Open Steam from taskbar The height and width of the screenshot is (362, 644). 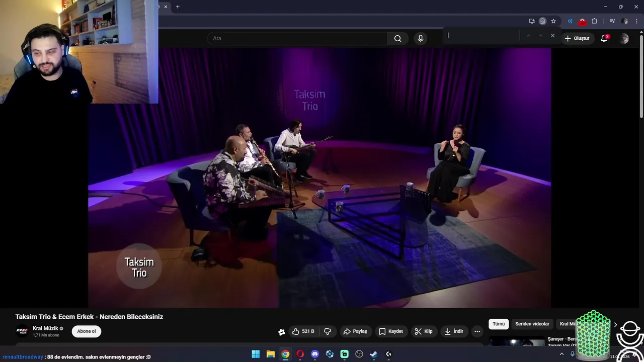[x=374, y=354]
